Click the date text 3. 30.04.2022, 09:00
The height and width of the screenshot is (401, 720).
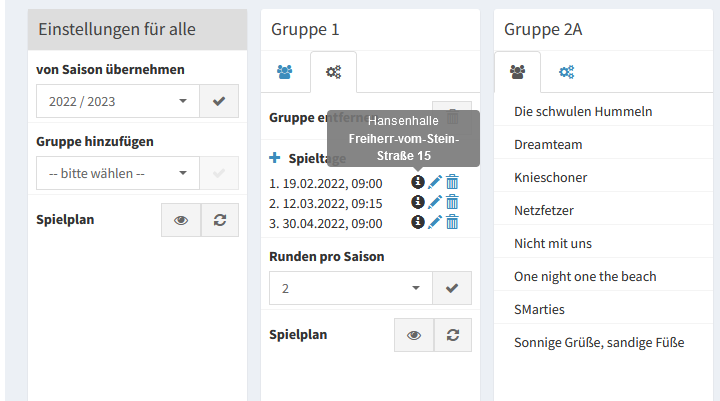326,223
